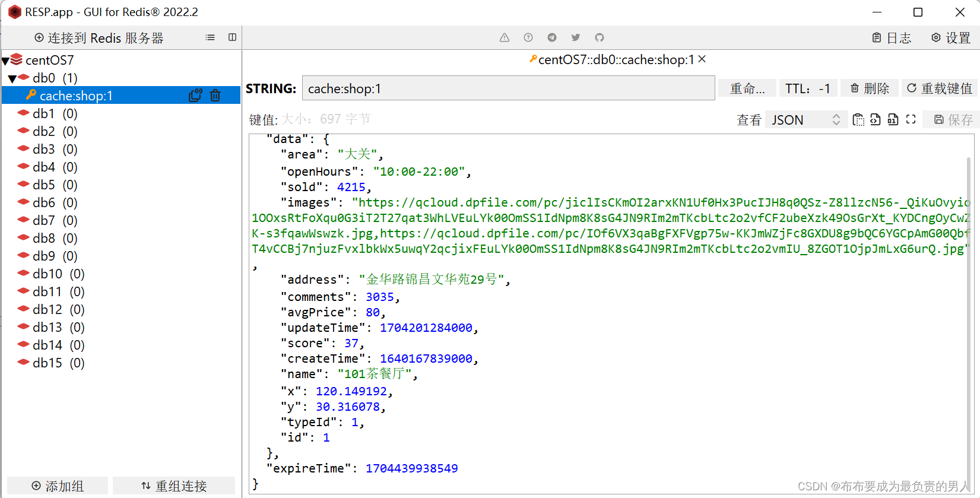Collapse the centOS7 connection node
Viewport: 980px width, 498px height.
point(6,61)
